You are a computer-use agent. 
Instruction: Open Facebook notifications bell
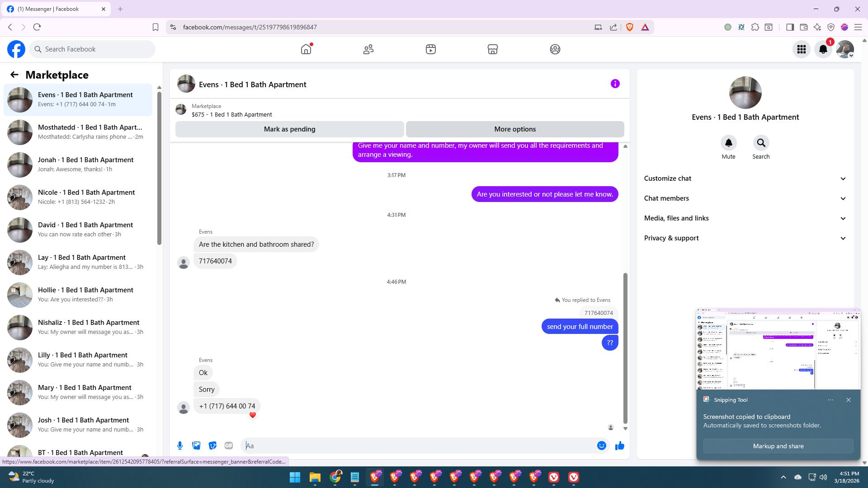pyautogui.click(x=823, y=49)
